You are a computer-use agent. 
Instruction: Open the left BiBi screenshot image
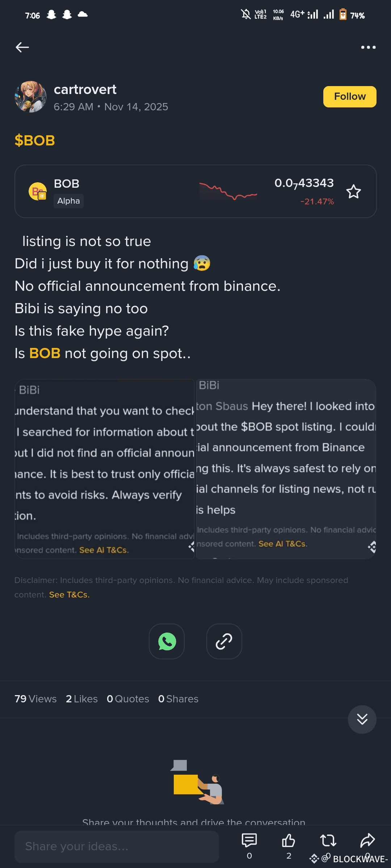click(104, 469)
